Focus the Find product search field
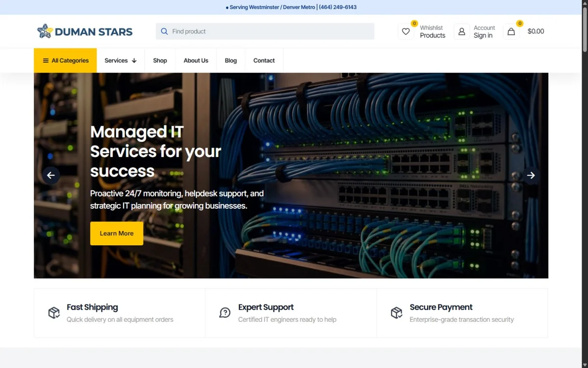 point(265,31)
